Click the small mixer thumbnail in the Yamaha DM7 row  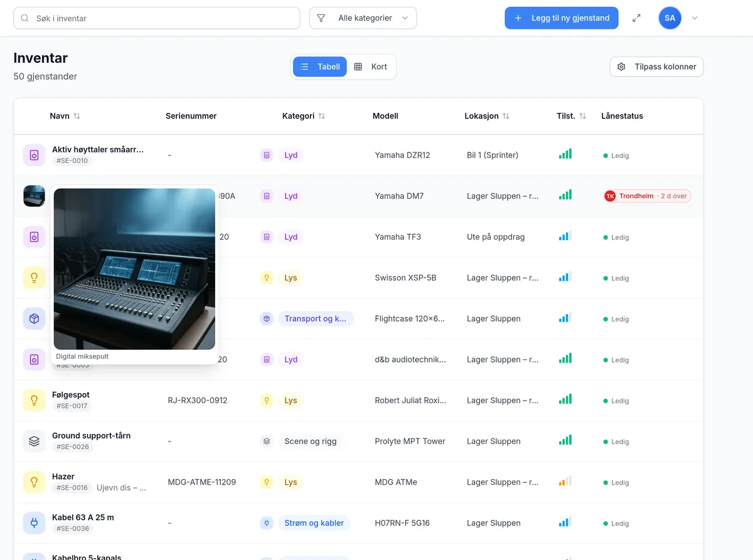34,196
